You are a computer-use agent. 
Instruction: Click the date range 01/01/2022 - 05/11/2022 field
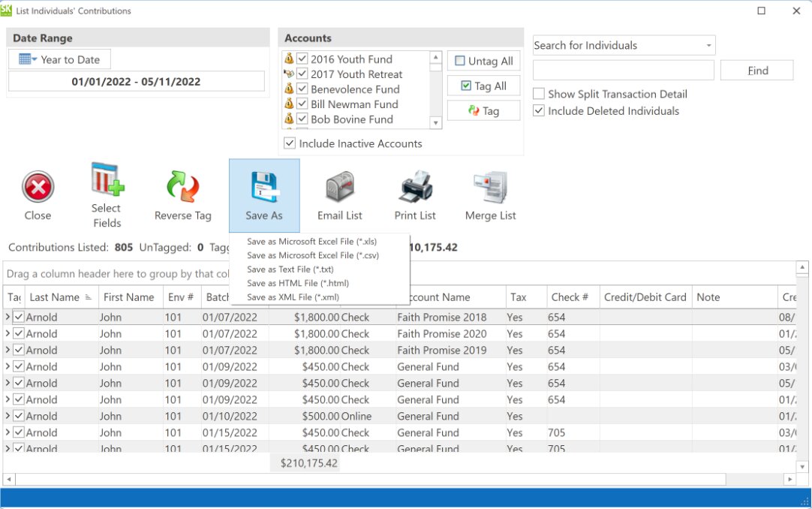pyautogui.click(x=136, y=81)
